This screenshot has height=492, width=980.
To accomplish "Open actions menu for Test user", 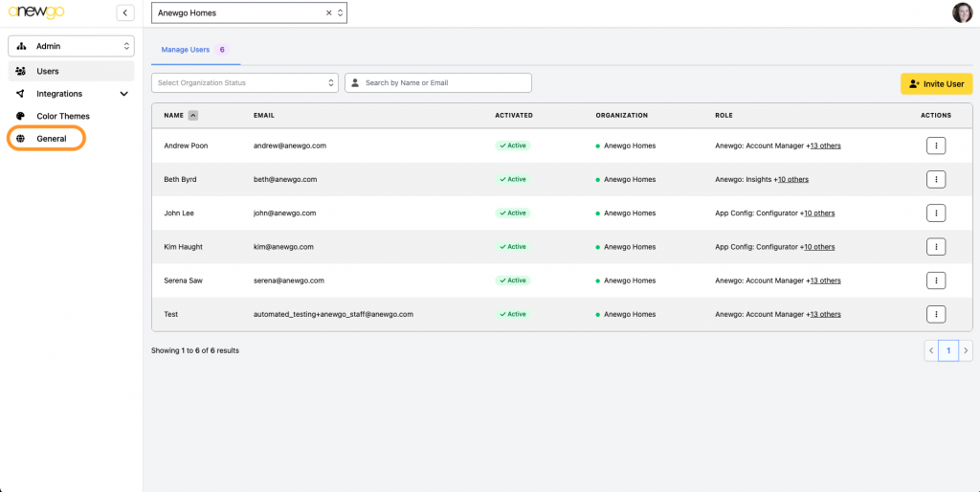I will point(936,315).
